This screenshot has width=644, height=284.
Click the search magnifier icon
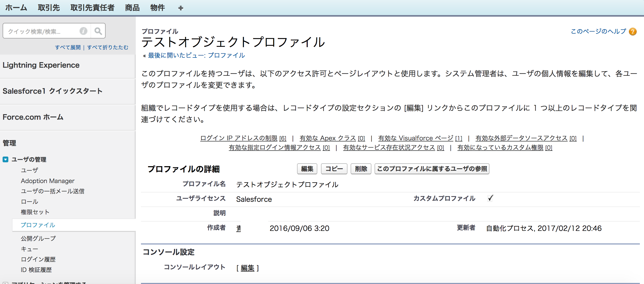[98, 31]
